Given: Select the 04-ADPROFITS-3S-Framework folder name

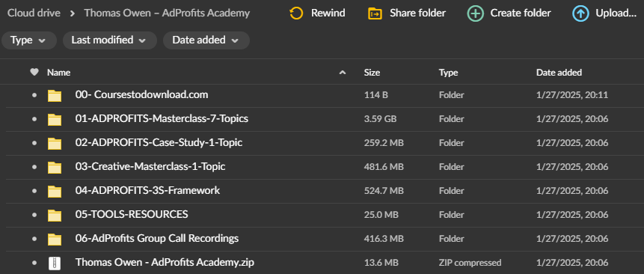Looking at the screenshot, I should pos(147,190).
